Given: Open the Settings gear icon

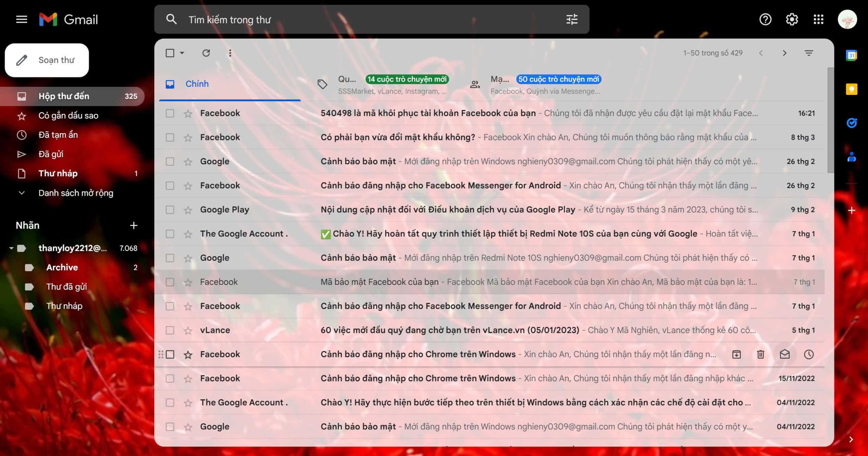Looking at the screenshot, I should 792,20.
